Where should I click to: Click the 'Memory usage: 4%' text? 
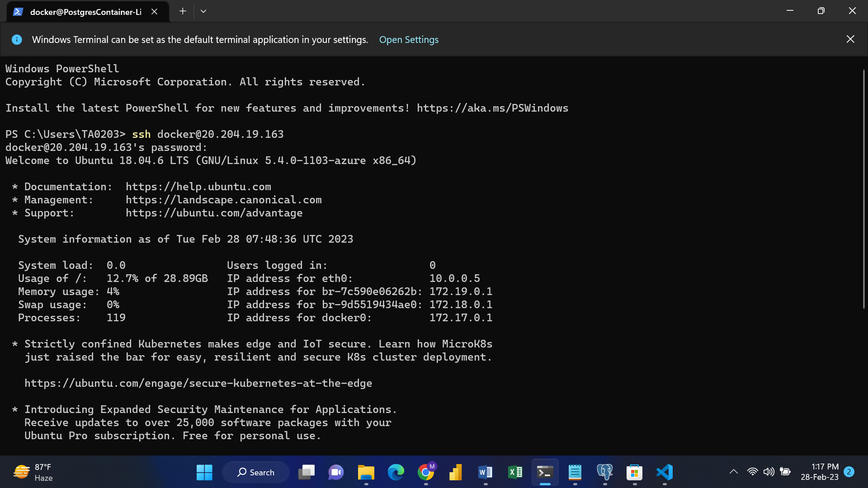[x=69, y=291]
